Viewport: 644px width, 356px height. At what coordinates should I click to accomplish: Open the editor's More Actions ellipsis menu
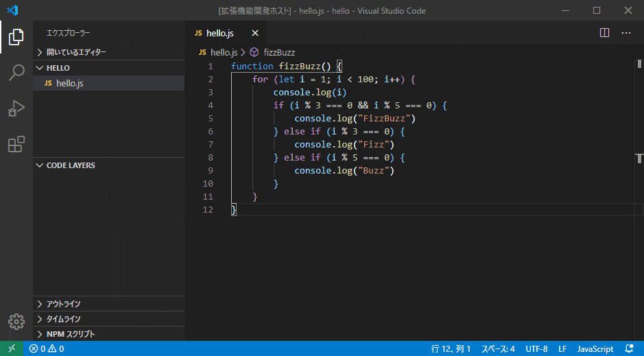pos(626,33)
